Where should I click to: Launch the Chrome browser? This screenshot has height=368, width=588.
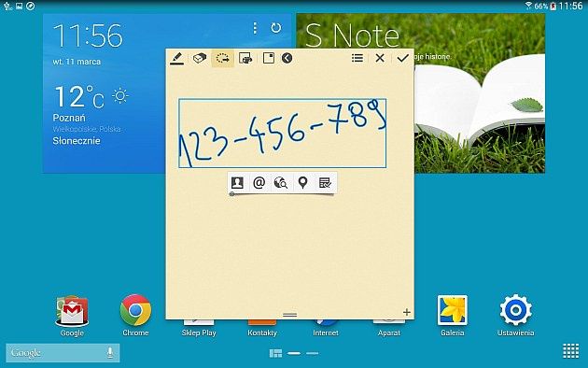coord(135,310)
